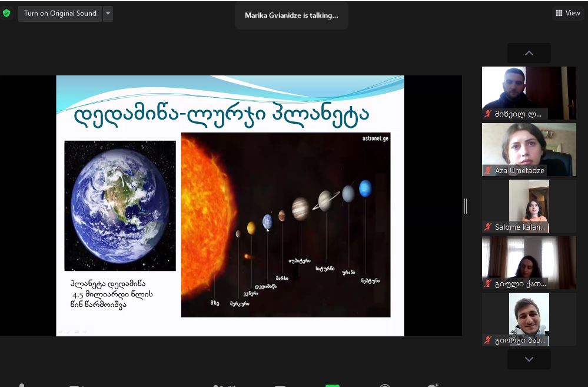Click Saturn in the solar system diagram
Image resolution: width=588 pixels, height=387 pixels.
click(x=325, y=200)
